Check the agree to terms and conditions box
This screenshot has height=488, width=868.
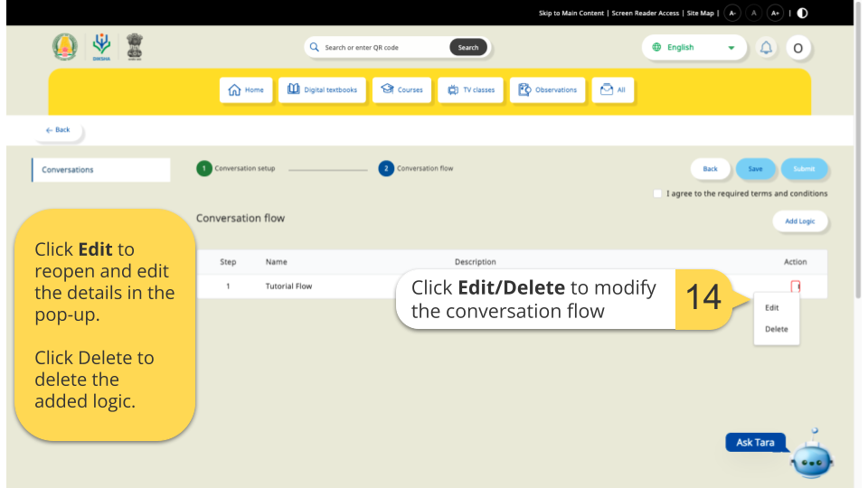click(x=657, y=193)
